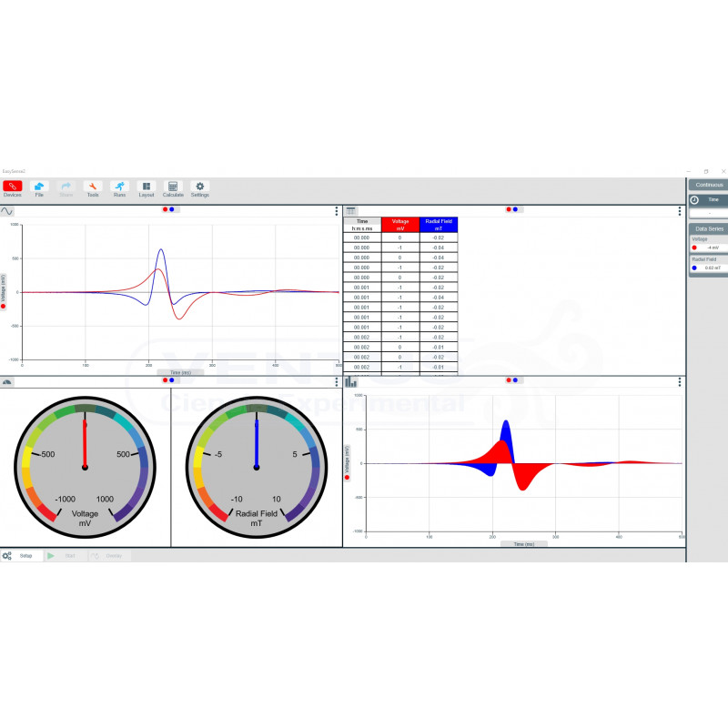Click the Continuous mode button

pos(707,185)
